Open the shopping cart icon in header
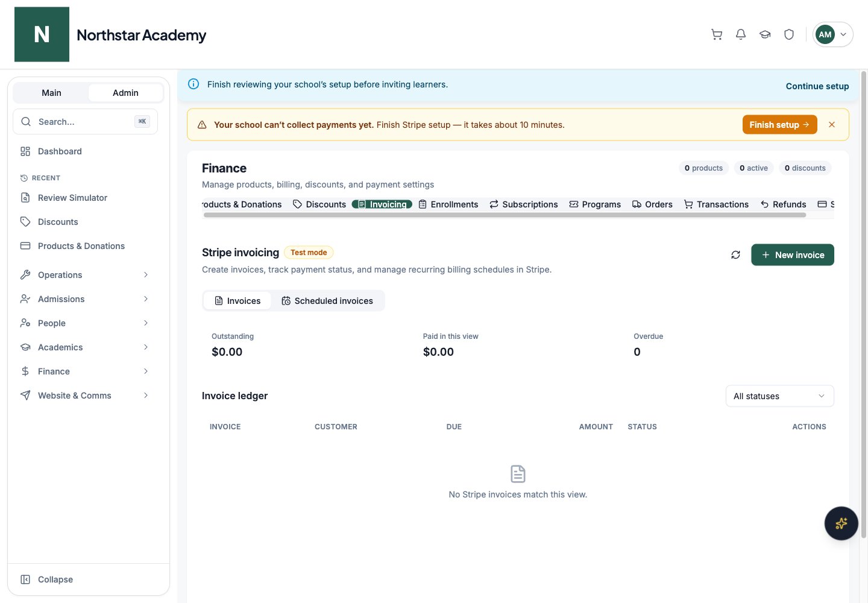 click(717, 34)
